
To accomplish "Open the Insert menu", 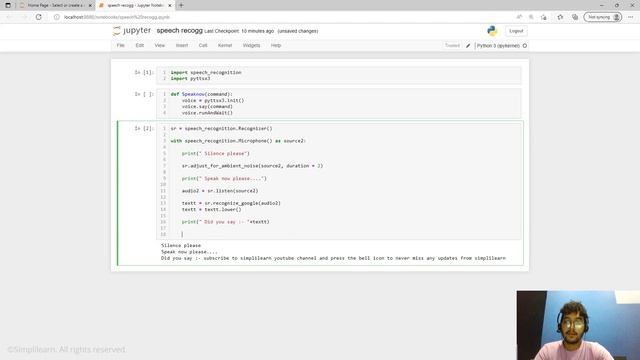I will coord(182,45).
